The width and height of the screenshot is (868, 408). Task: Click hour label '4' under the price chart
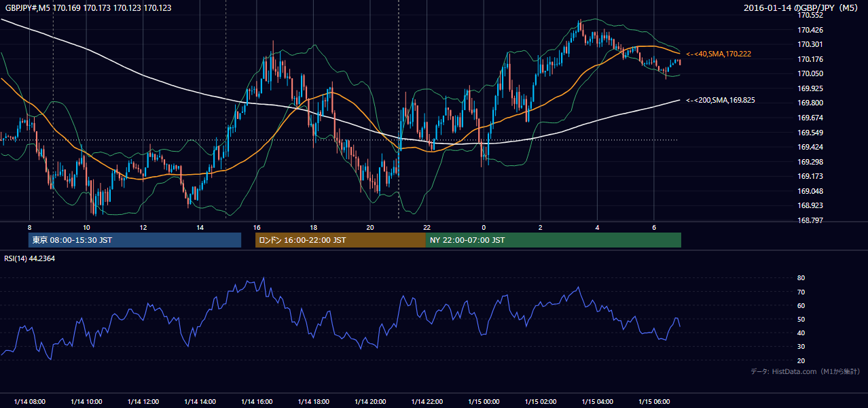(x=597, y=227)
